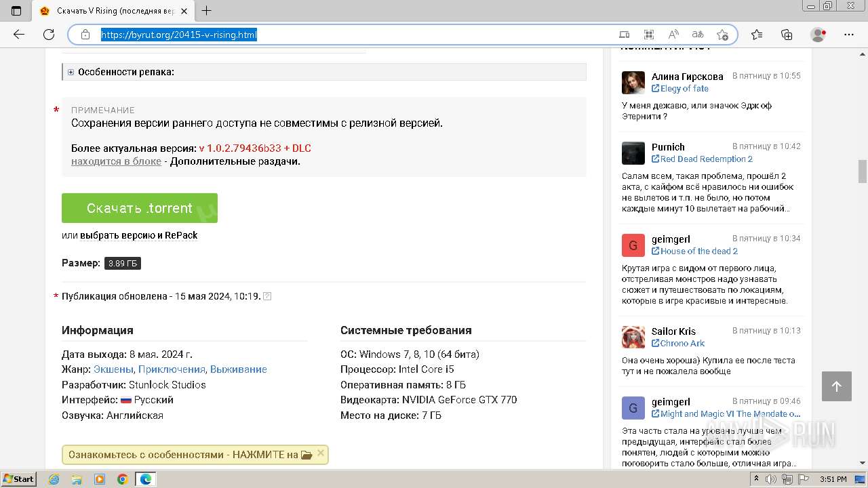This screenshot has height=488, width=868.
Task: Open the Favorites list icon
Action: tap(757, 35)
